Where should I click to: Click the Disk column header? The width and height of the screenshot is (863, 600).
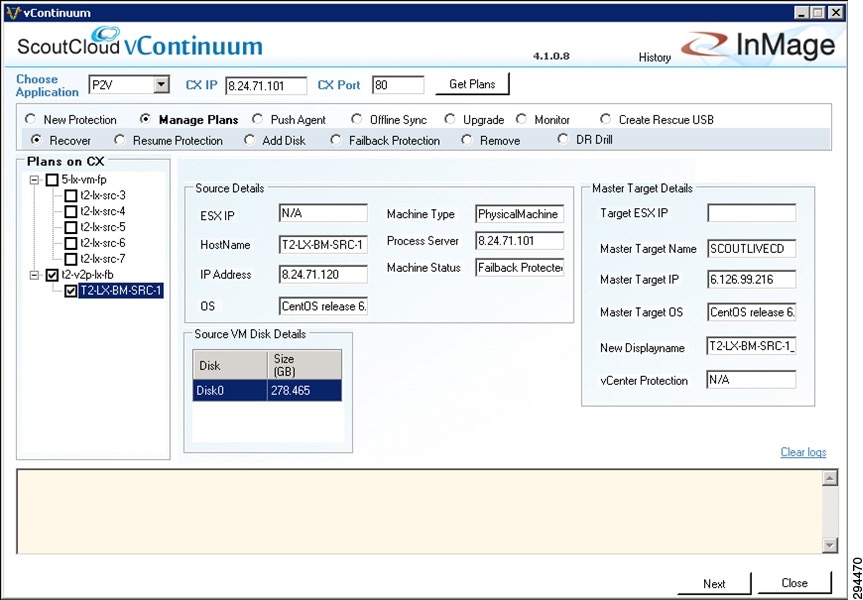[x=230, y=365]
